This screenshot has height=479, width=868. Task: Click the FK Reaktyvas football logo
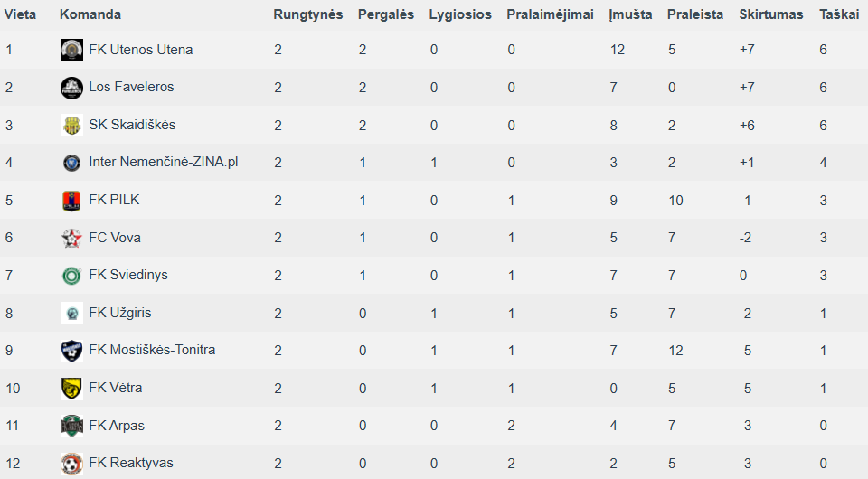pyautogui.click(x=71, y=464)
